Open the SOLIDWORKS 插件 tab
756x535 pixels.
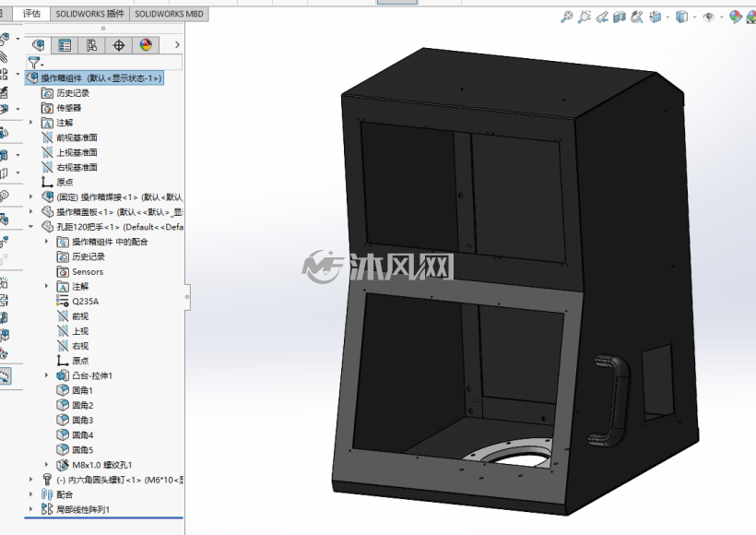coord(89,14)
